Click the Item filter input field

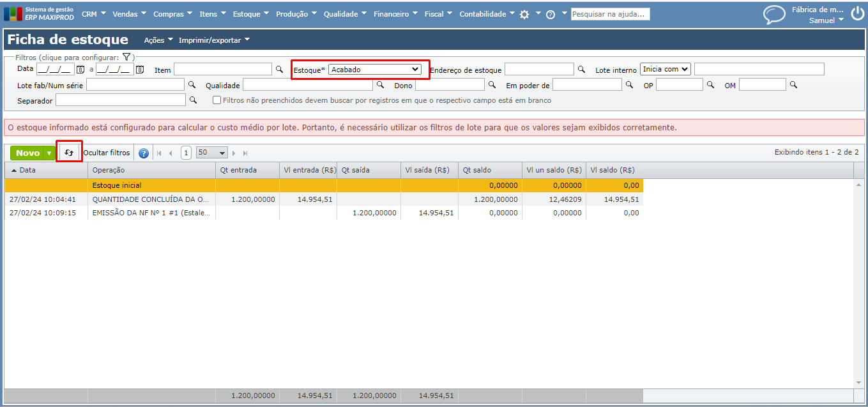click(x=223, y=69)
